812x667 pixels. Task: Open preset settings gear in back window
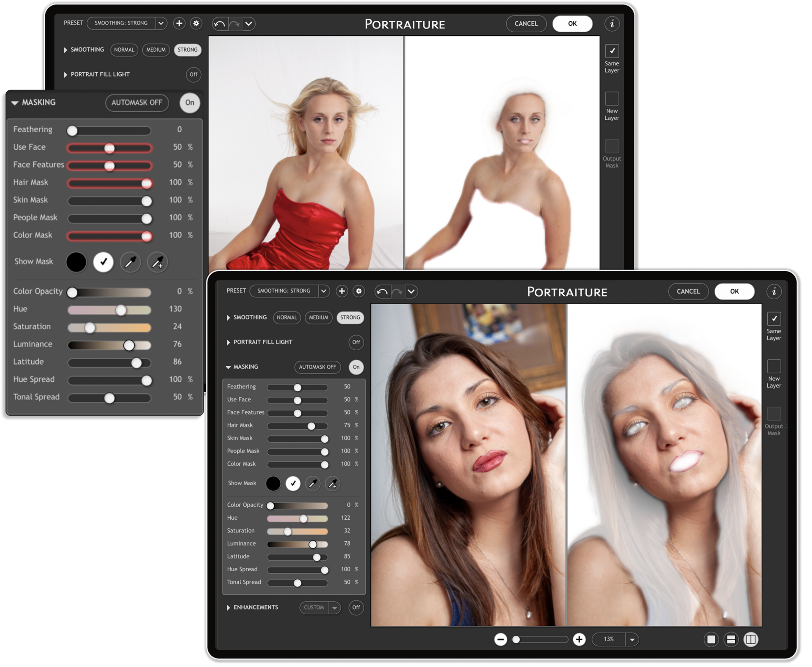(196, 23)
